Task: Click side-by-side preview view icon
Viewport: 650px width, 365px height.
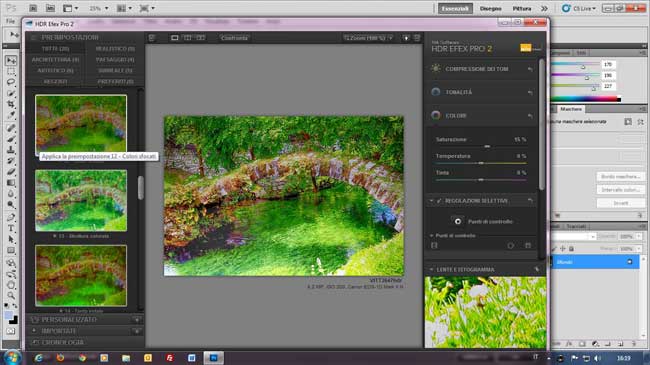Action: tap(201, 38)
